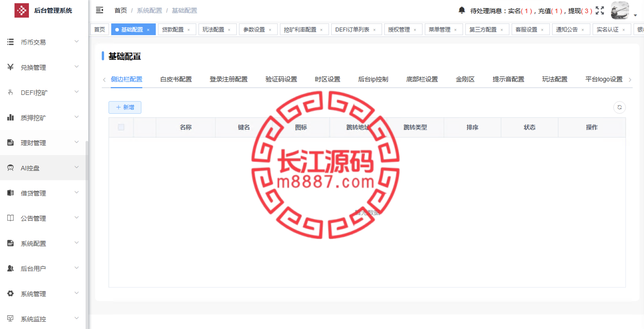Screen dimensions: 644x329
Task: Switch to 白皮书配置 tab
Action: 176,79
